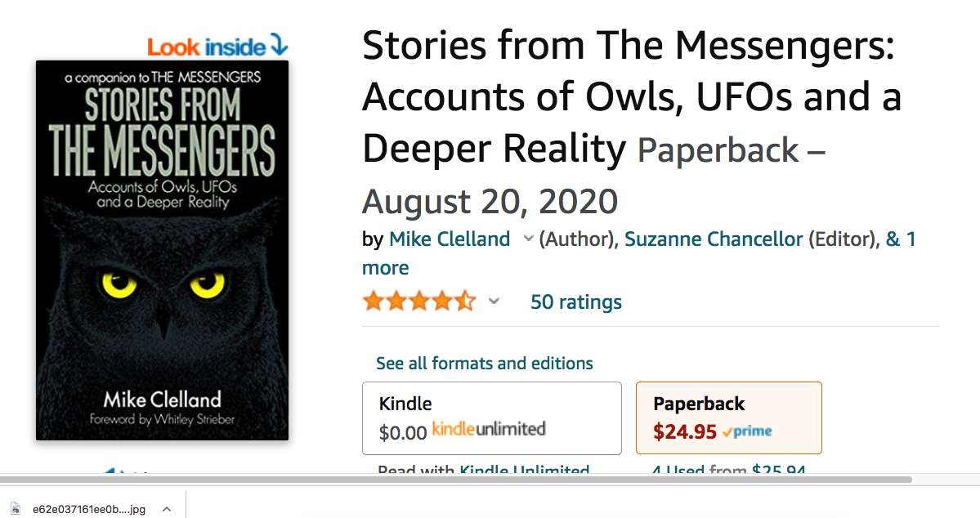
Task: Click the four-and-a-half star rating icon
Action: (x=419, y=301)
